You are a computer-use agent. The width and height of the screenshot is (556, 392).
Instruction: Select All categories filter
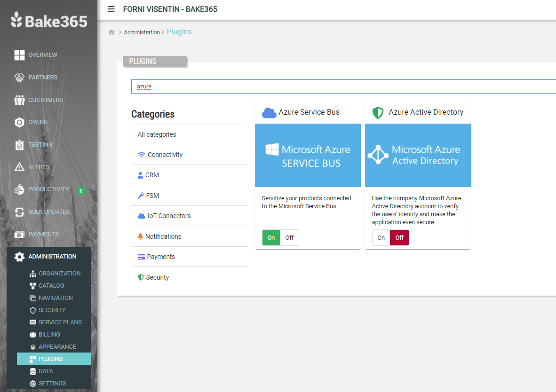(x=190, y=134)
